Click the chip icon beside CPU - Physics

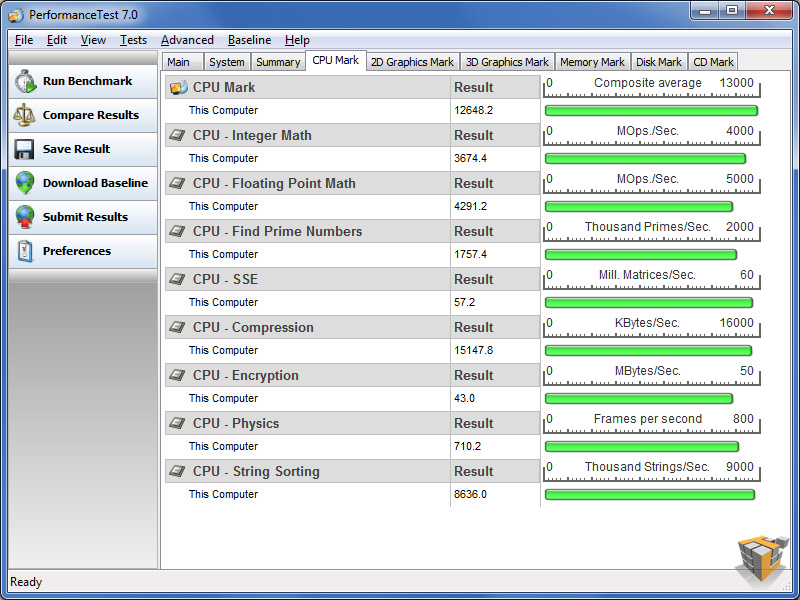177,423
